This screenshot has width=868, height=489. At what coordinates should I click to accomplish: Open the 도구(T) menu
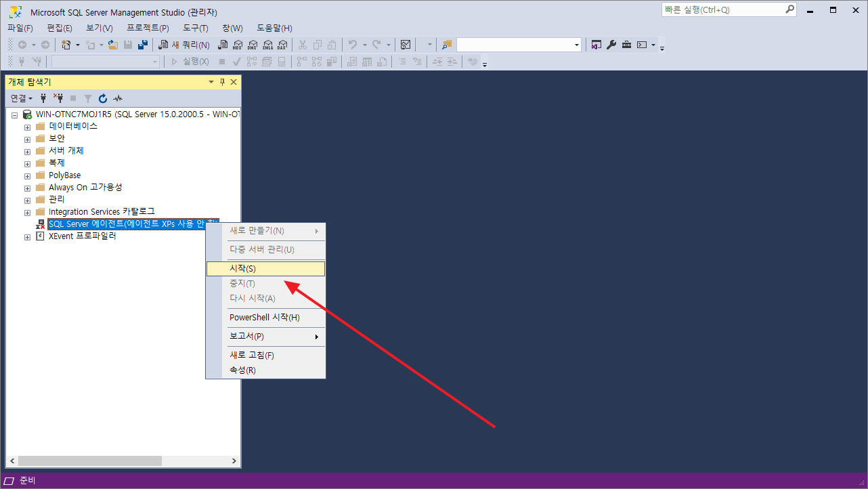[196, 28]
